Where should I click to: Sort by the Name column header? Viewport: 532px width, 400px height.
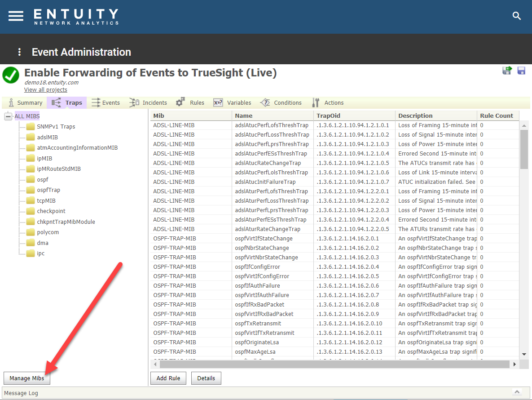pyautogui.click(x=273, y=116)
